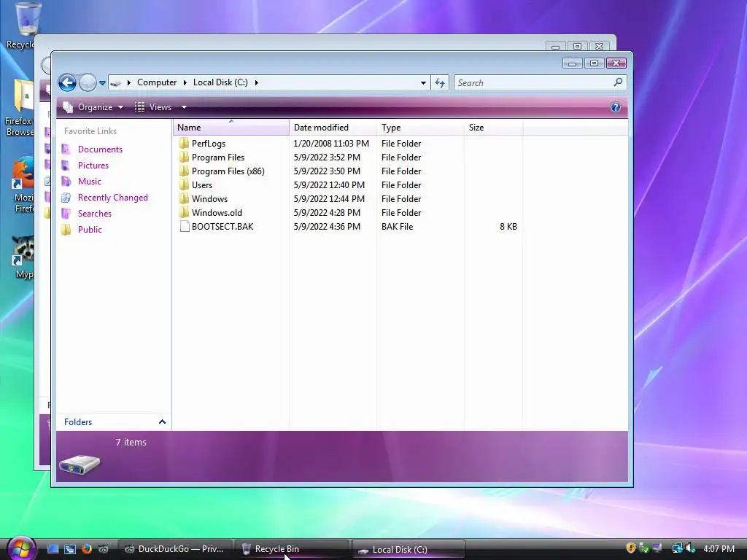This screenshot has height=560, width=747.
Task: Select the BOOTSECT.BAK file
Action: pyautogui.click(x=222, y=227)
